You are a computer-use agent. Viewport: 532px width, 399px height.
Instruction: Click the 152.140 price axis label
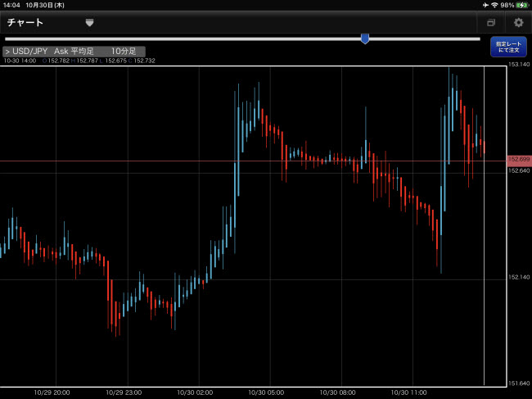click(519, 278)
